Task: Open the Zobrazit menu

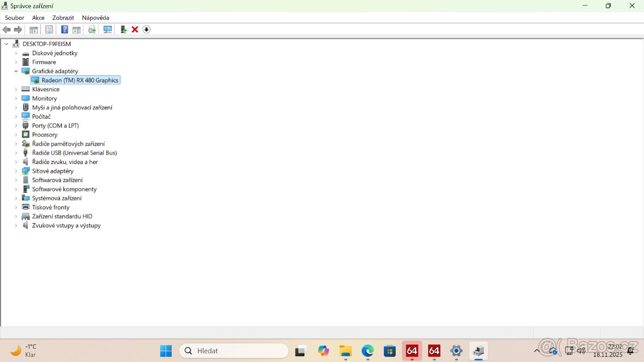Action: point(63,18)
